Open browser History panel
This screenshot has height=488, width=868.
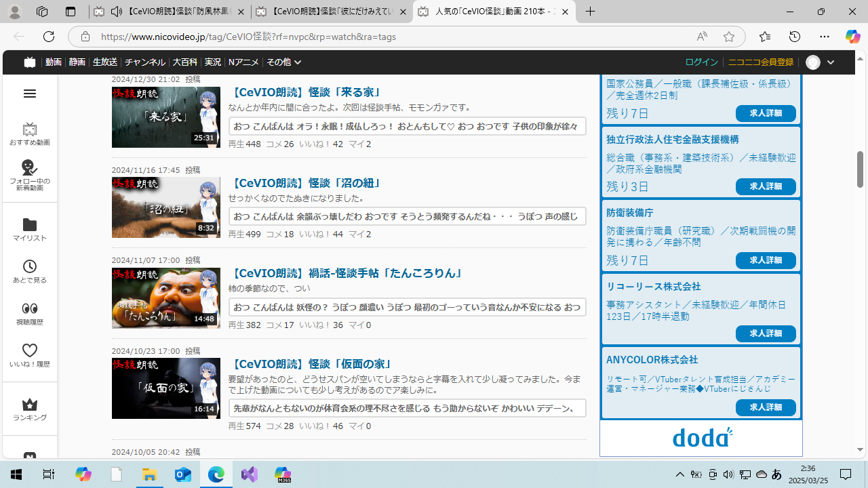pos(795,37)
